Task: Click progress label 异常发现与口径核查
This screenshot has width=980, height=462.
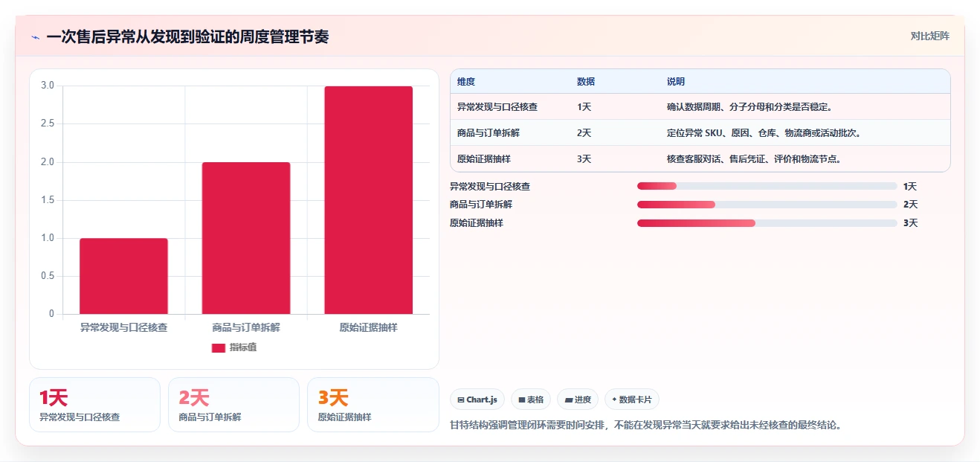Action: [x=490, y=187]
